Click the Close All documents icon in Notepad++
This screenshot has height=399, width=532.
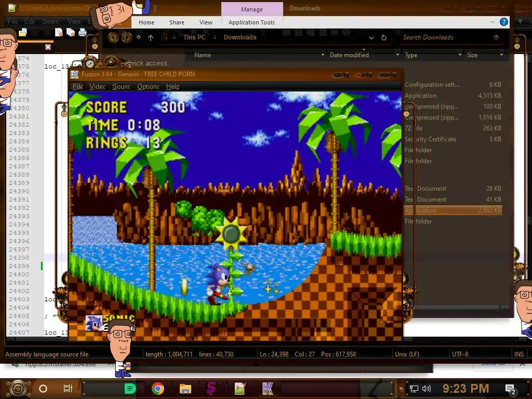[71, 32]
